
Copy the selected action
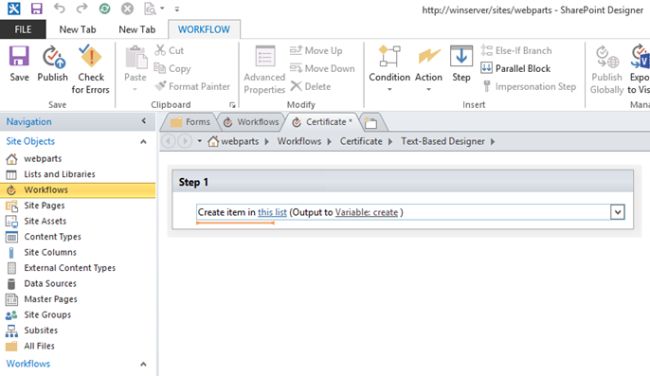[x=172, y=68]
